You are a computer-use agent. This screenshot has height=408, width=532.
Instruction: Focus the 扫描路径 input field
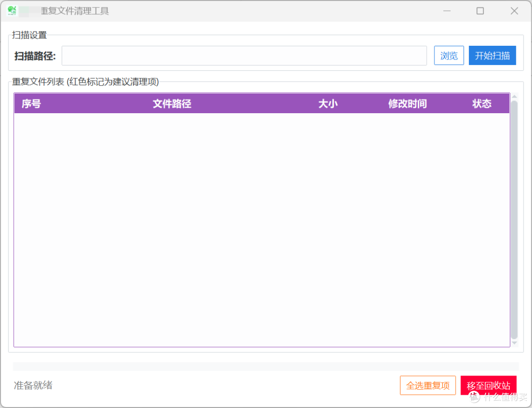click(244, 56)
